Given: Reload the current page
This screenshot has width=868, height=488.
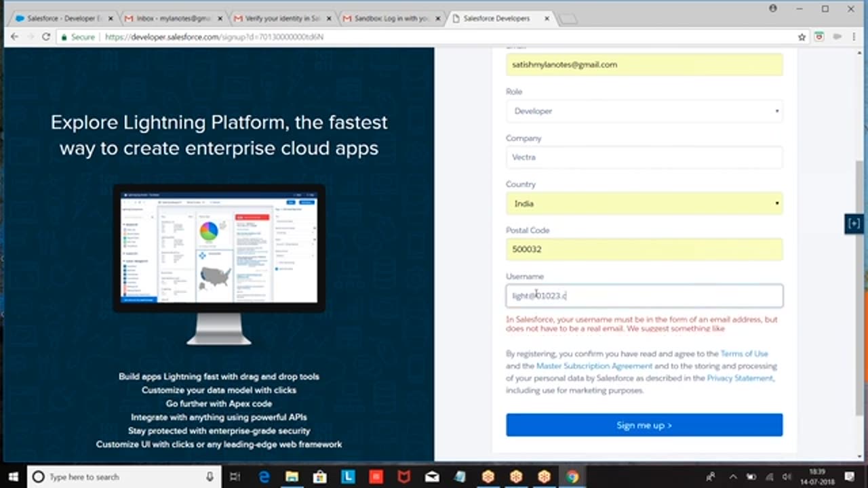Looking at the screenshot, I should click(x=46, y=37).
